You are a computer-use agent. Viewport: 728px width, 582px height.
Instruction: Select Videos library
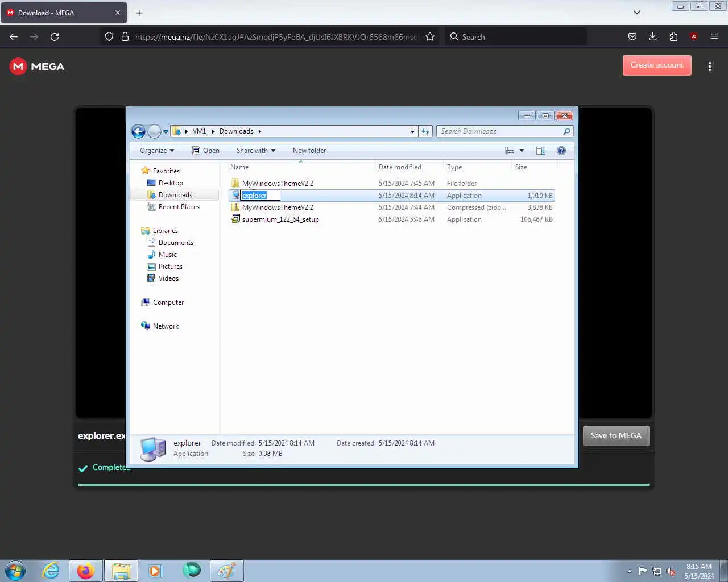pos(168,278)
